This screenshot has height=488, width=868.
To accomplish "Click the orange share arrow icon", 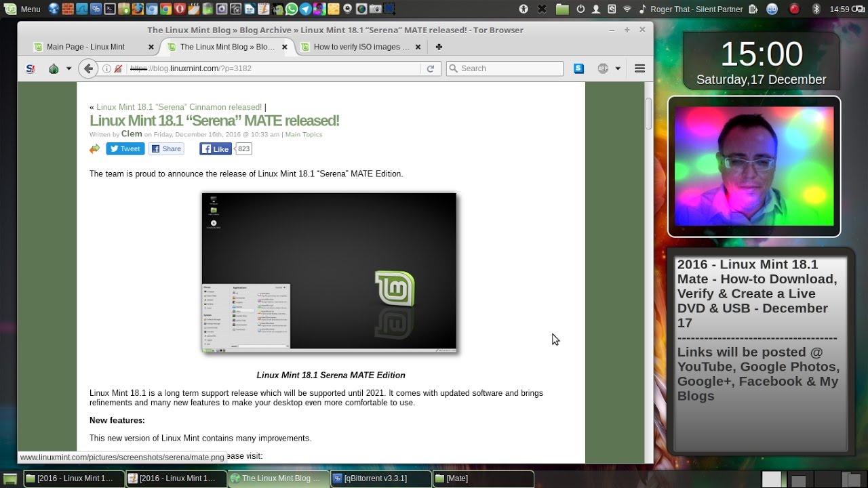I will click(94, 149).
